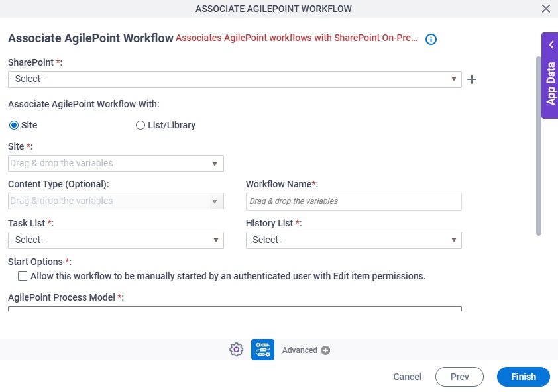Close the Associate AgilePoint Workflow dialog
558x392 pixels.
point(546,9)
